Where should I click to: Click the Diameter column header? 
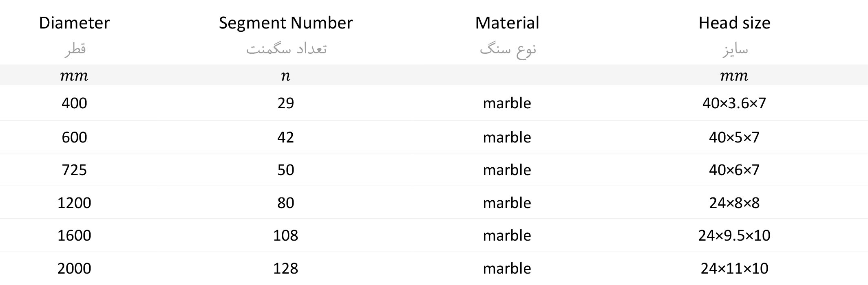pos(74,23)
